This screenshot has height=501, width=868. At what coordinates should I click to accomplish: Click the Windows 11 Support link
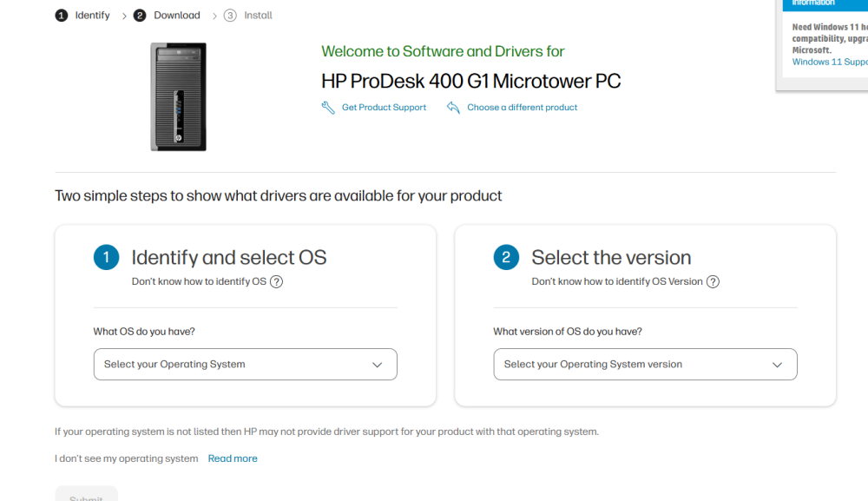point(830,63)
